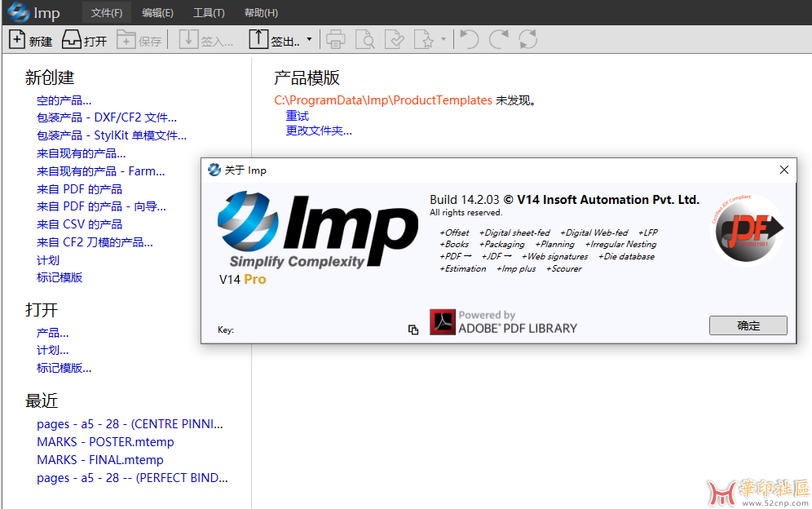The image size is (812, 509).
Task: Open the dropdown arrow next to 签出
Action: click(309, 39)
